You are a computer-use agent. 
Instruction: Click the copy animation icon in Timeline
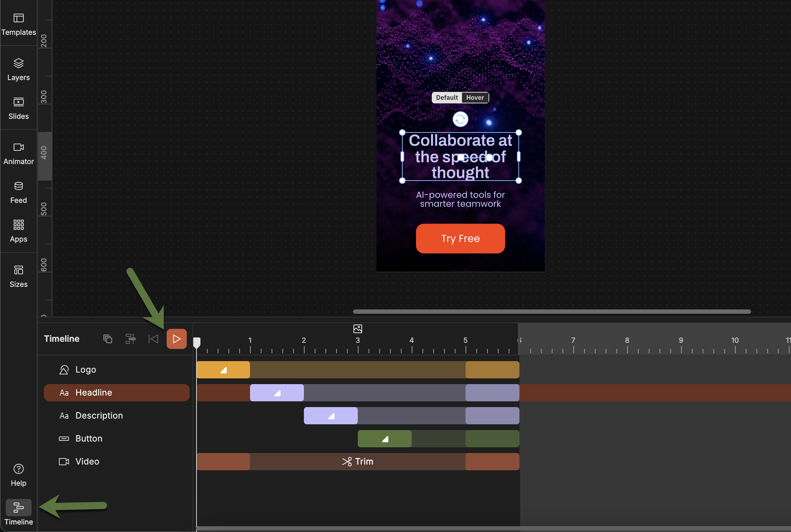108,339
